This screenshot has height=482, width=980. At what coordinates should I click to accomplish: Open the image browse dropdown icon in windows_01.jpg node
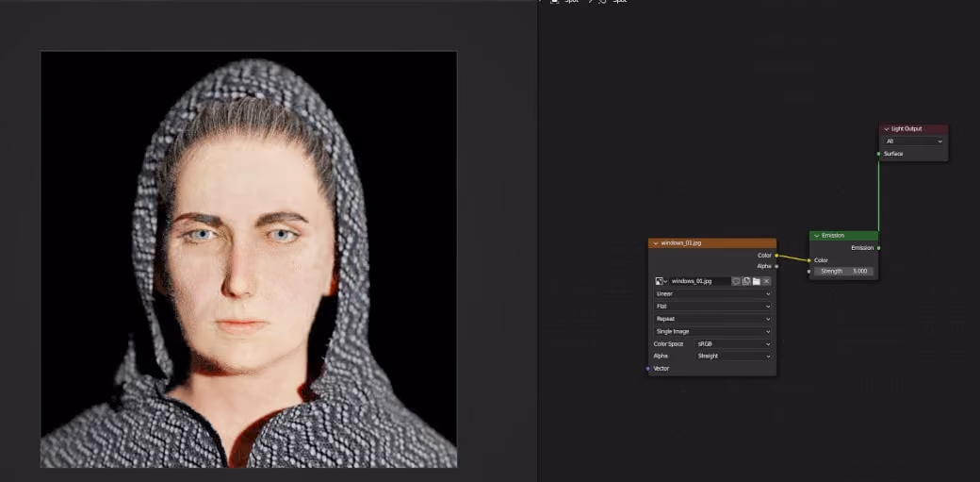click(661, 281)
